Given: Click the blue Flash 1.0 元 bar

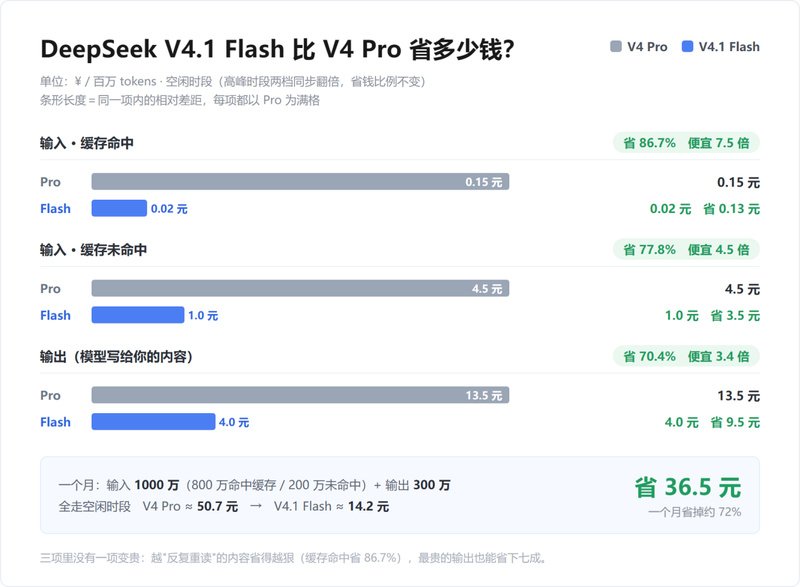Looking at the screenshot, I should point(138,315).
